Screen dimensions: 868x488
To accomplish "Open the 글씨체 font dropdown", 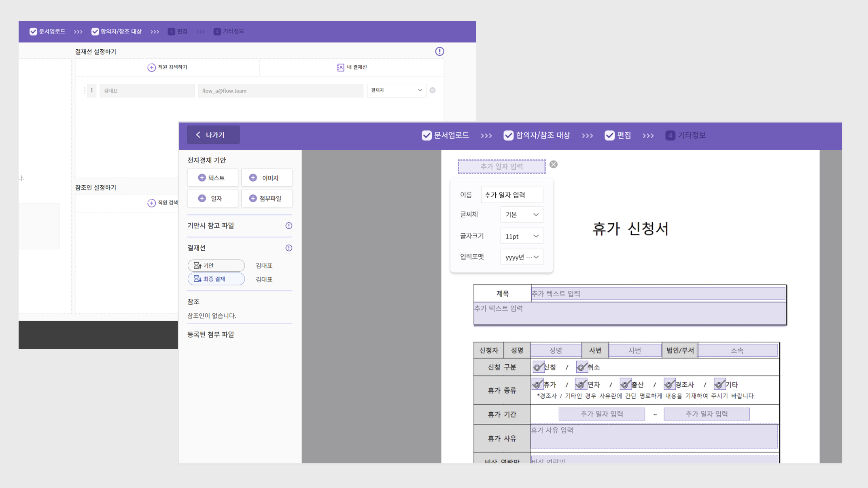I will click(x=522, y=215).
